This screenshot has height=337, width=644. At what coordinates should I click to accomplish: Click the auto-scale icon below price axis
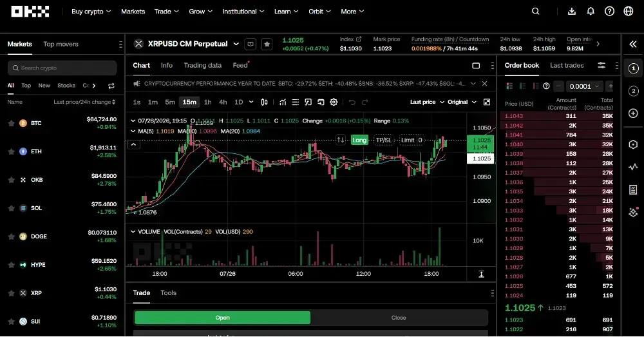tap(481, 274)
